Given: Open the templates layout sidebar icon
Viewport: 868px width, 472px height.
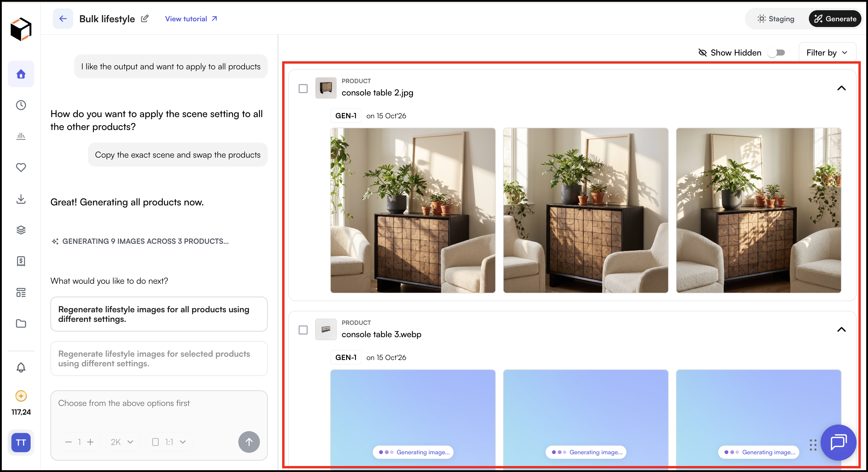Looking at the screenshot, I should coord(21,292).
